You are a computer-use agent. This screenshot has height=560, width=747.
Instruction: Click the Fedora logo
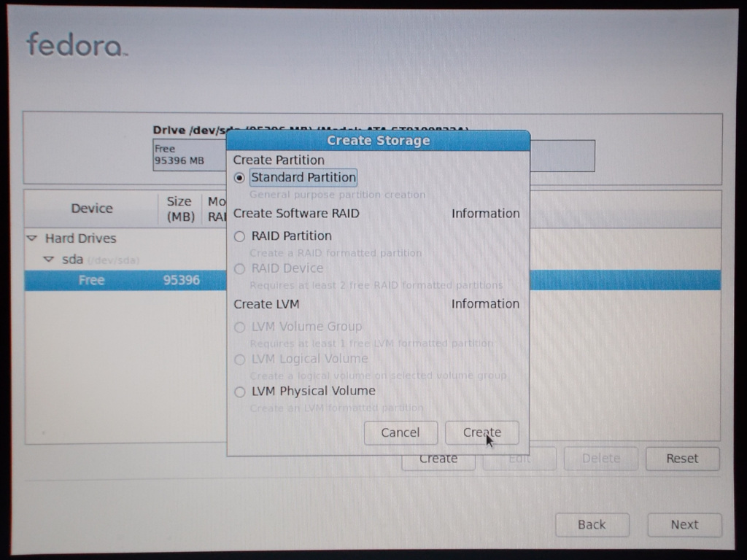[x=77, y=45]
